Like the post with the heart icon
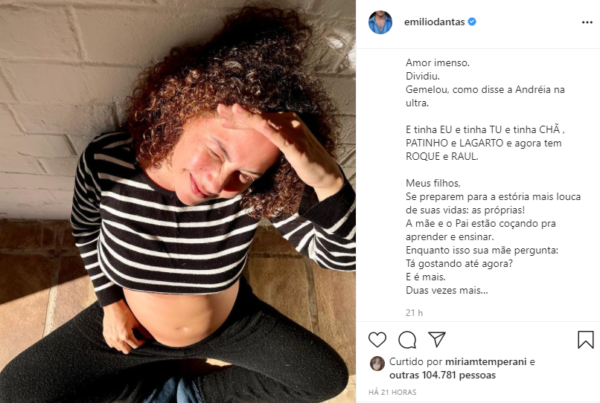Viewport: 600px width, 403px height. click(377, 339)
